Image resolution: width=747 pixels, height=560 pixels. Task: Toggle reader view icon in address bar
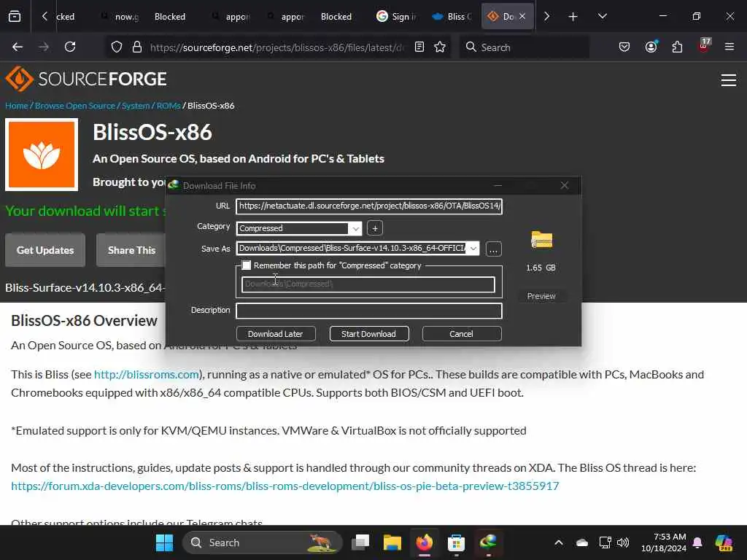pos(419,47)
